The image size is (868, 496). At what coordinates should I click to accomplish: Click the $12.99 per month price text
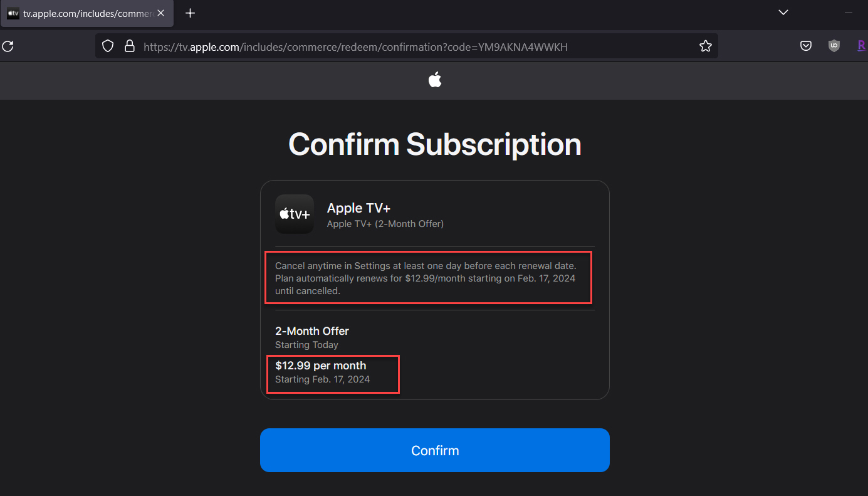(x=320, y=366)
